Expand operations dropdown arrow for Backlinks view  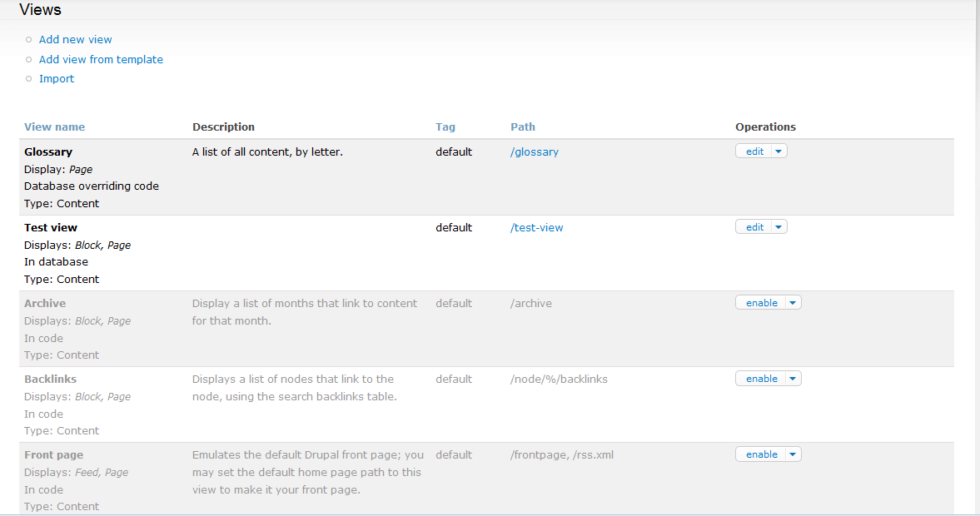click(793, 379)
